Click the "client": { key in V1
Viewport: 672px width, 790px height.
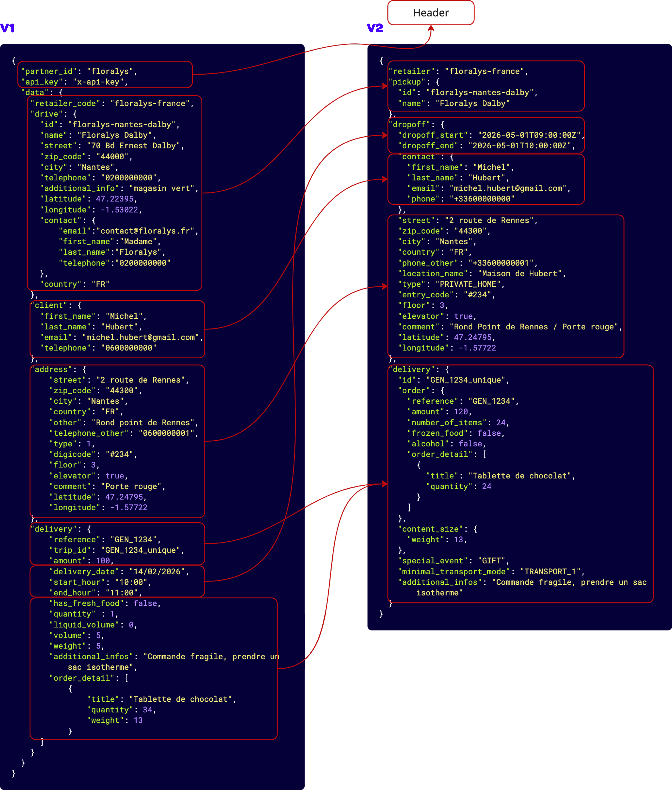56,305
